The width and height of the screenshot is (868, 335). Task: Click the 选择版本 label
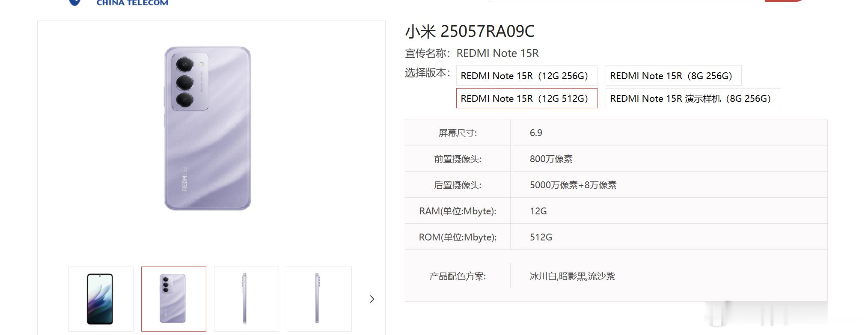click(428, 73)
